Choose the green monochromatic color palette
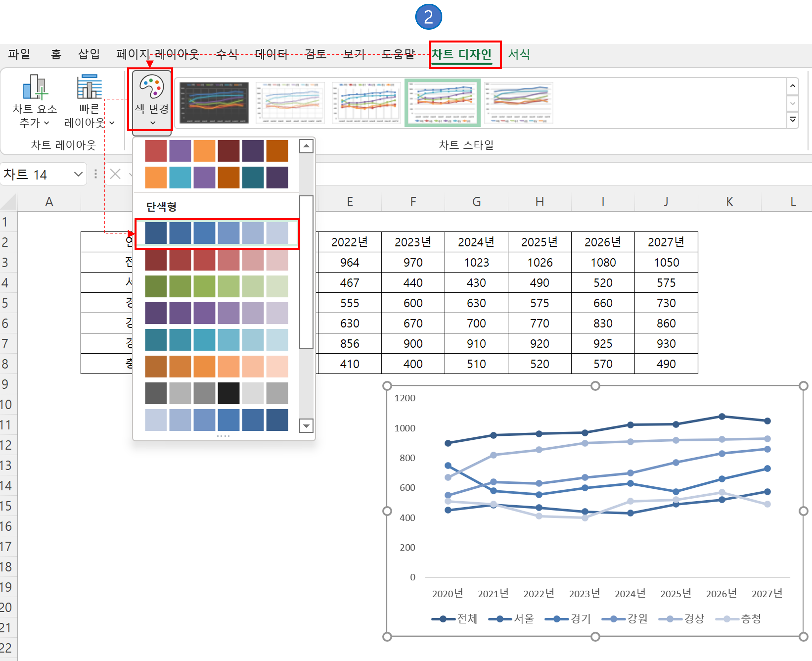812x661 pixels. coord(216,286)
